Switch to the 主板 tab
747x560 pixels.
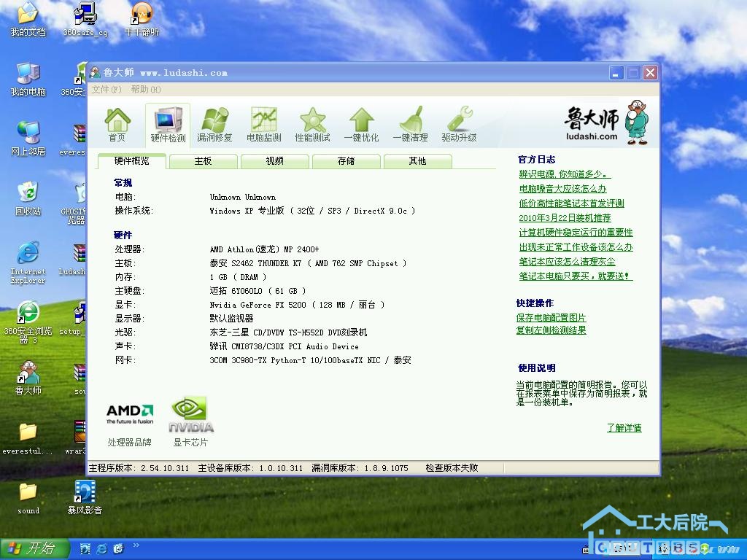pyautogui.click(x=203, y=161)
